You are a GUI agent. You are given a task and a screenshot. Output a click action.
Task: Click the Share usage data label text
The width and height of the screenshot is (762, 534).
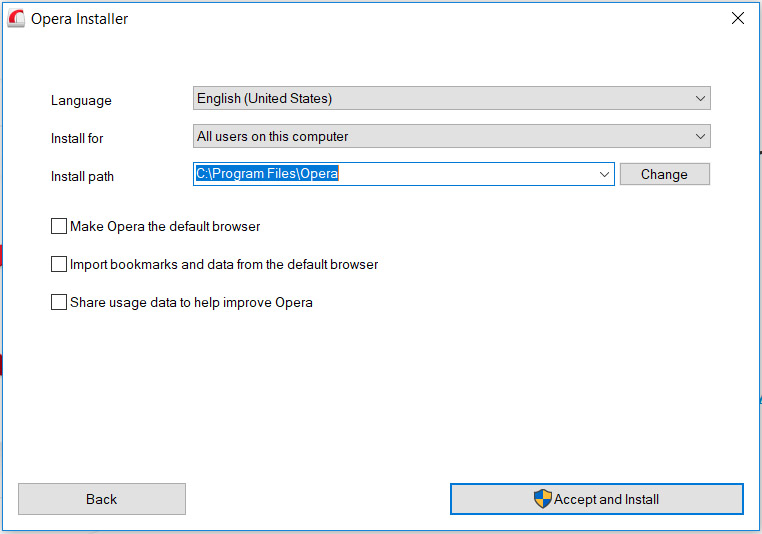pos(191,302)
